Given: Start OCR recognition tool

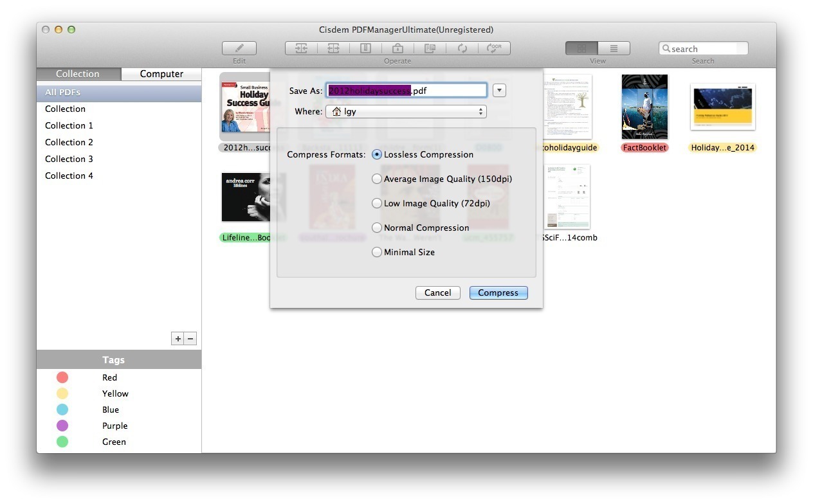Looking at the screenshot, I should click(495, 48).
